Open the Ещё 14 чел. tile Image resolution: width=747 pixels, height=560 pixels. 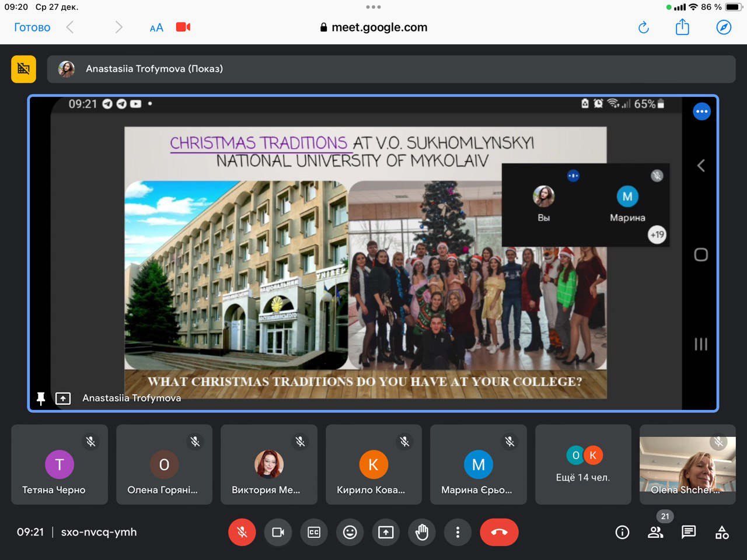[583, 464]
